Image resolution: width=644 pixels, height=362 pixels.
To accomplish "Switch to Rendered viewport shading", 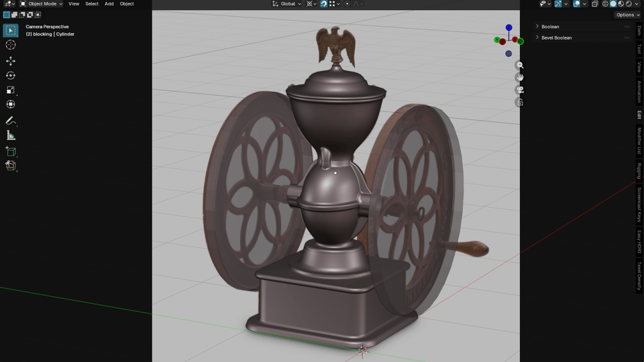I will [x=629, y=4].
